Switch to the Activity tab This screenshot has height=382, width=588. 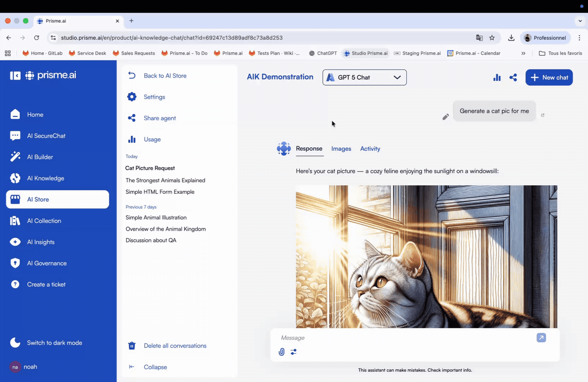[x=370, y=149]
